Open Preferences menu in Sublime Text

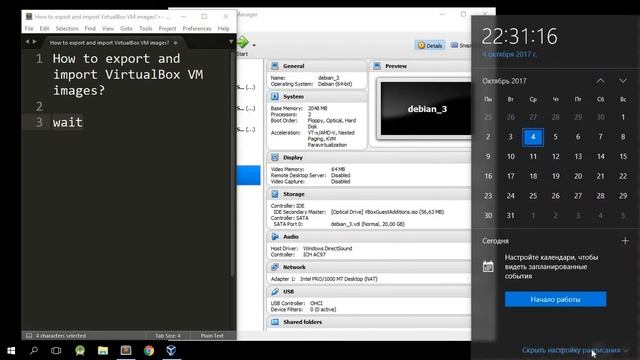pyautogui.click(x=197, y=29)
